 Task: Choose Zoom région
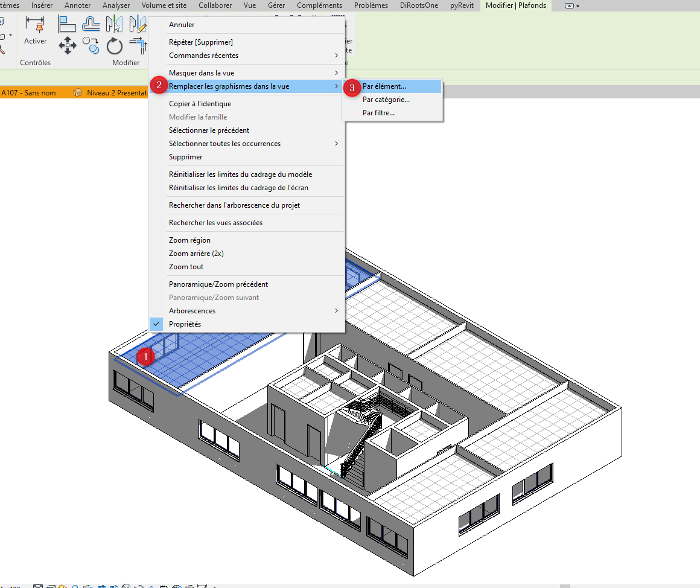pyautogui.click(x=246, y=240)
